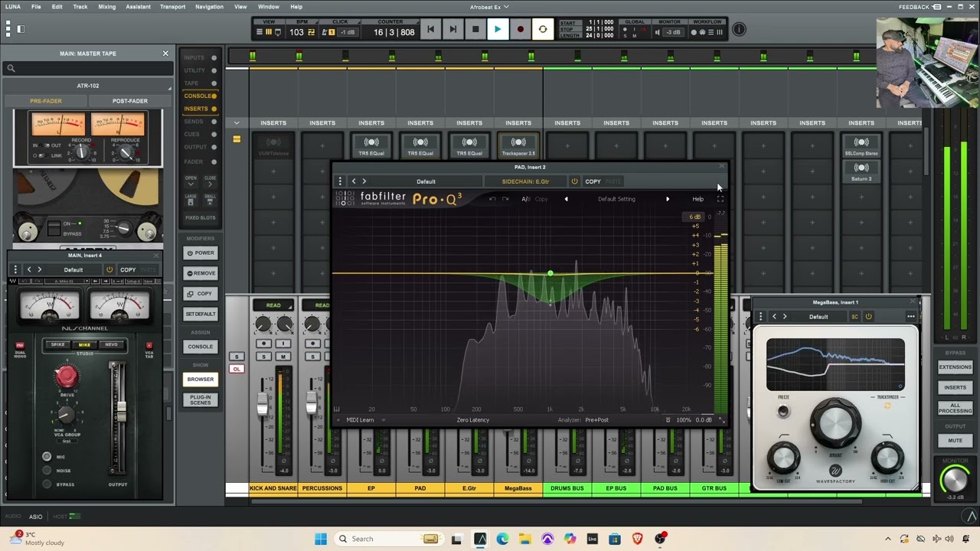Open SIDECHAIN: E.Gtr selector
The image size is (980, 551).
[525, 181]
